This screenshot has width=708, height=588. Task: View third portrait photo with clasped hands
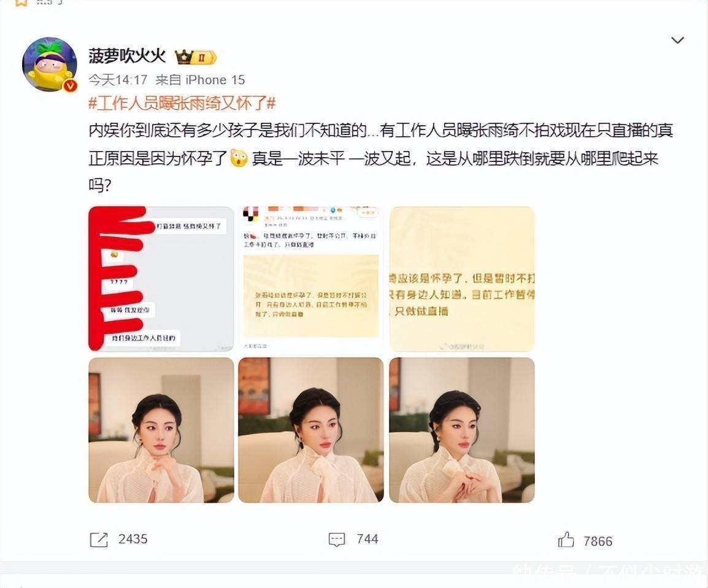[x=462, y=430]
